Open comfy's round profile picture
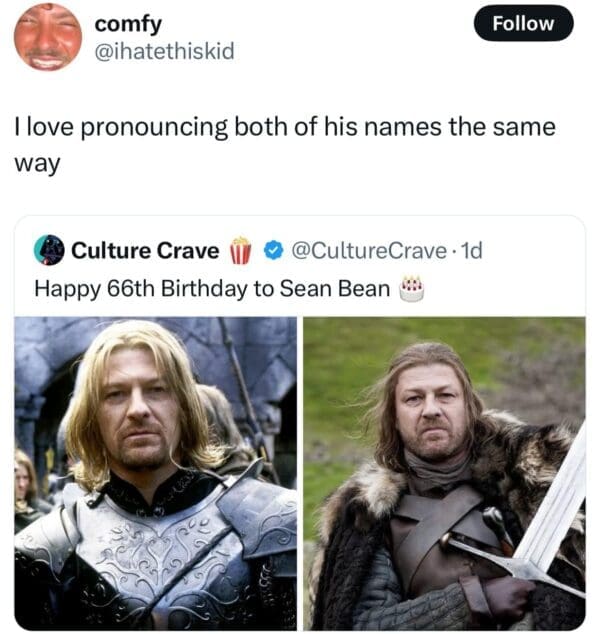 48,37
